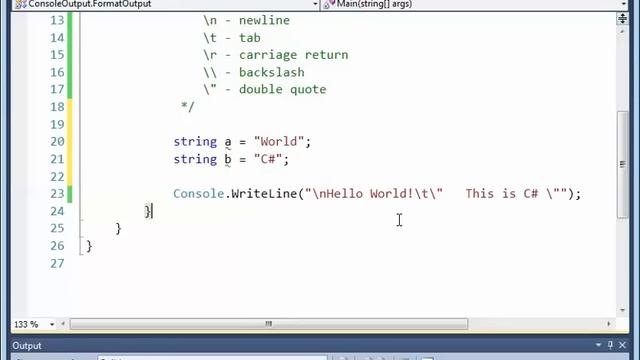This screenshot has height=360, width=640.
Task: Click variable b on line 21
Action: pyautogui.click(x=228, y=159)
